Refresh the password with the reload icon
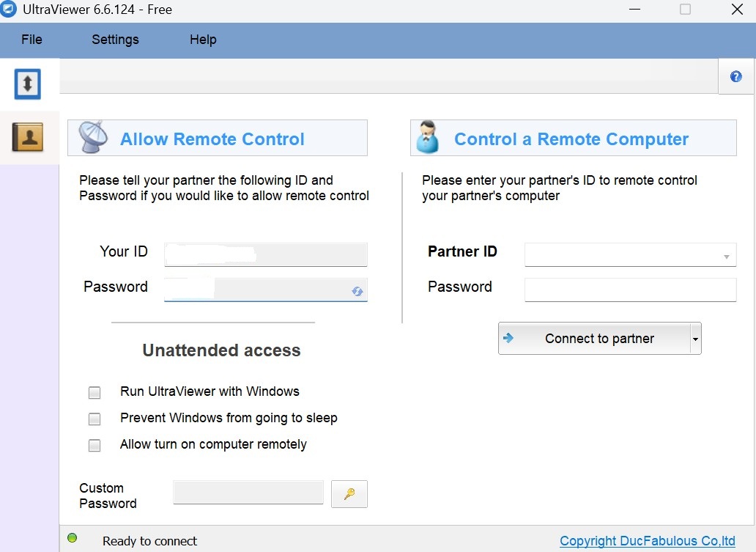756x552 pixels. 357,291
